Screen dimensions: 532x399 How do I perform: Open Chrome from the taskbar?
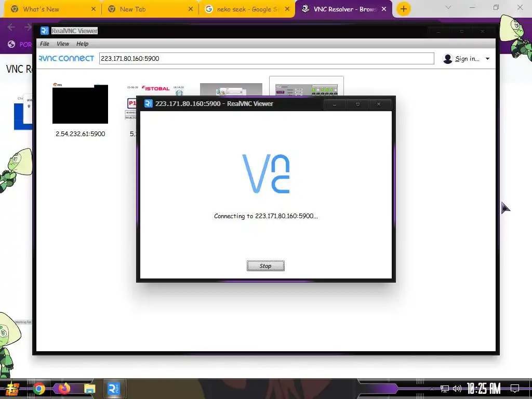[x=38, y=389]
